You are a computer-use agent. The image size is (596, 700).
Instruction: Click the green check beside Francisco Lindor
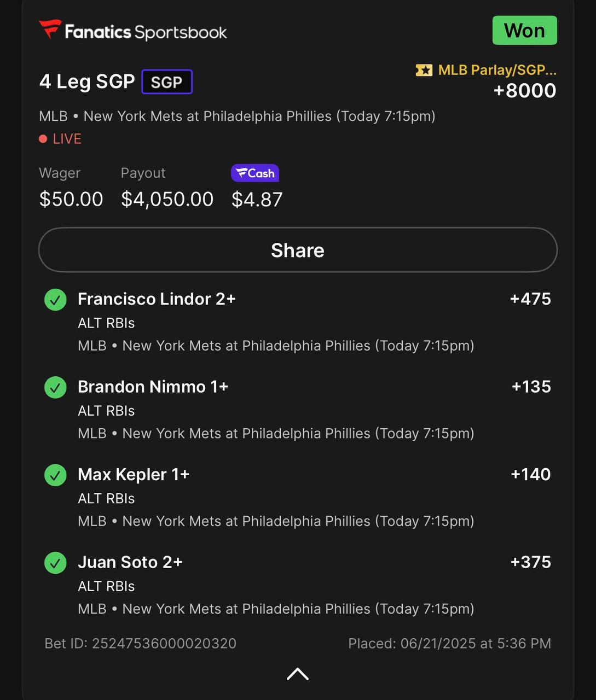click(x=55, y=300)
